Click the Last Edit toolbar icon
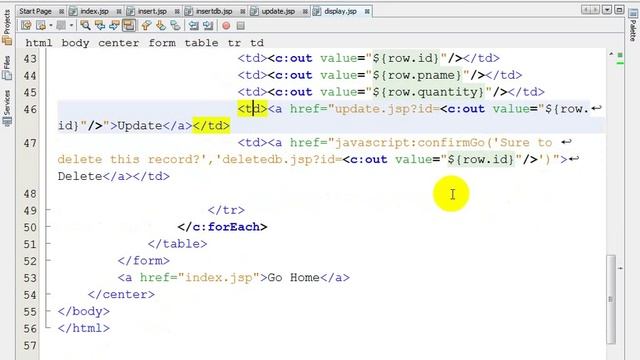The height and width of the screenshot is (360, 640). tap(26, 26)
